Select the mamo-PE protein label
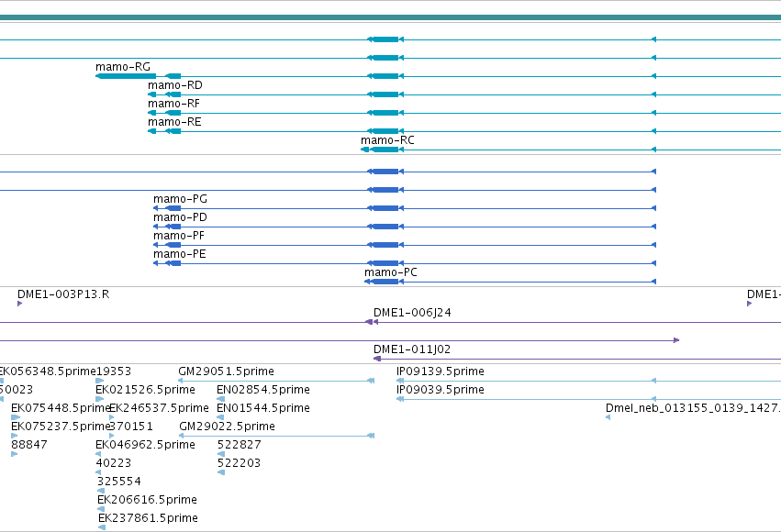 coord(179,254)
